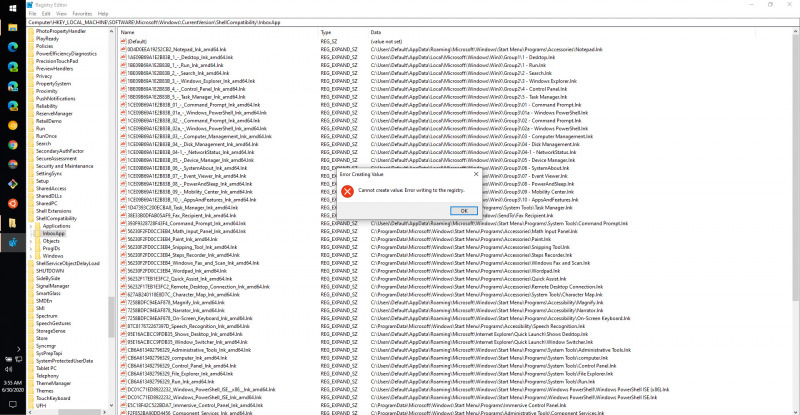This screenshot has height=415, width=800.
Task: Select the InboxApp key in the tree
Action: [54, 233]
